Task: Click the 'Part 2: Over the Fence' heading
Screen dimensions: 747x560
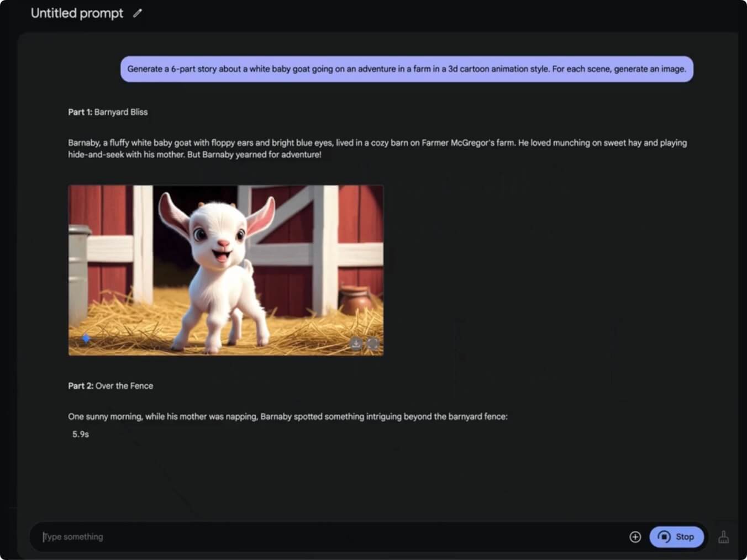Action: pyautogui.click(x=111, y=386)
